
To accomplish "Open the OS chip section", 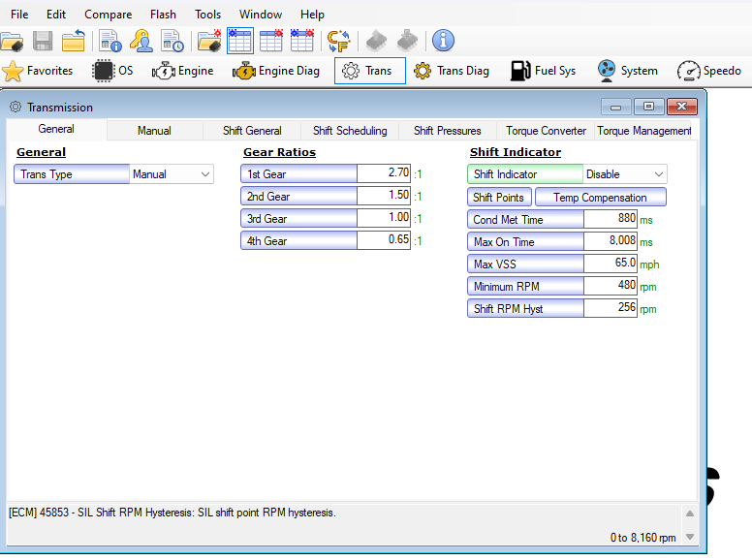I will point(113,71).
